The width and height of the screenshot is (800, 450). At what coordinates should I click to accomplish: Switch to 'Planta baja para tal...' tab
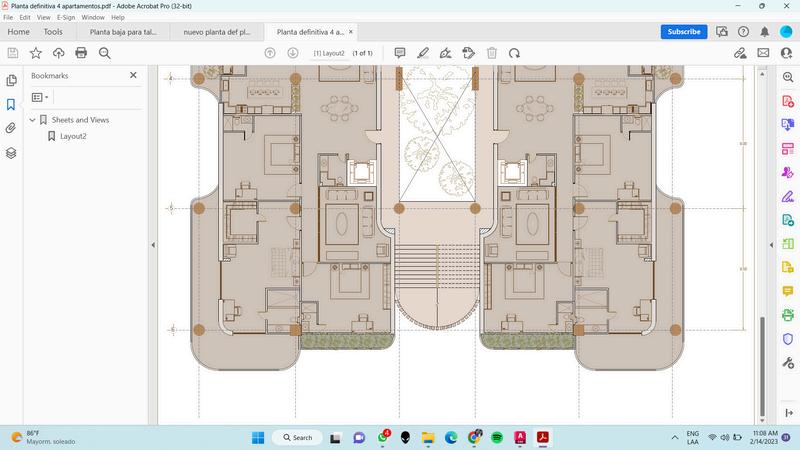pos(123,32)
